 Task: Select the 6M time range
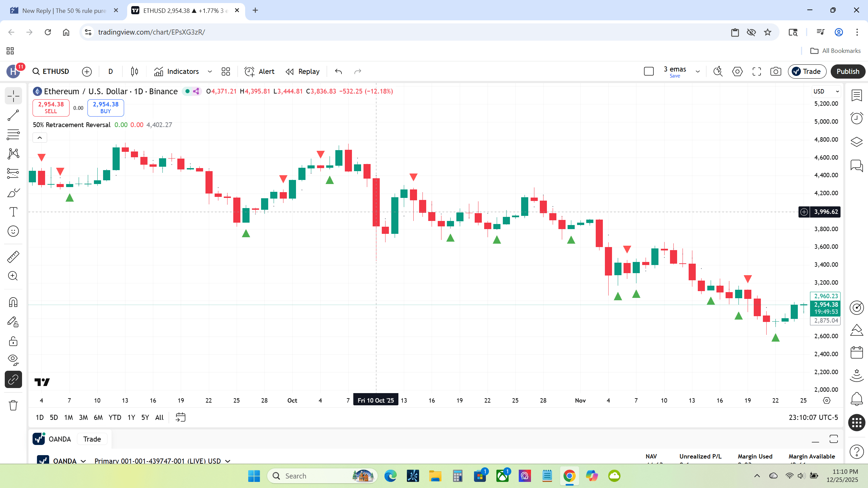(x=98, y=418)
